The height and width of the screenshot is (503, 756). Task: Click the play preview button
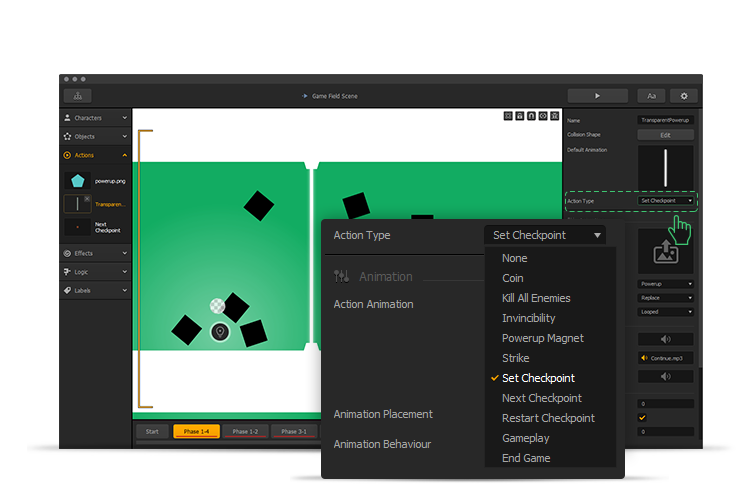click(597, 96)
